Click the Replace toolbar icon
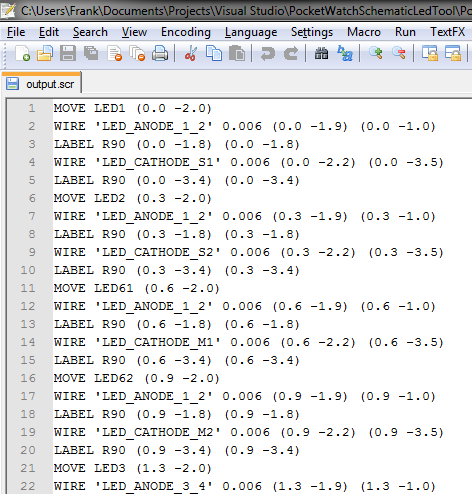The width and height of the screenshot is (472, 494). click(x=345, y=53)
